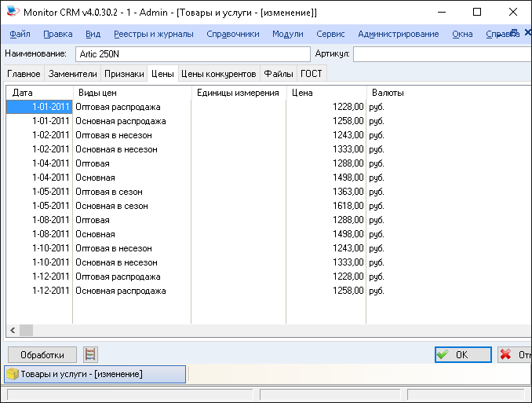Click left arrow of horizontal scrollbar

pos(13,331)
